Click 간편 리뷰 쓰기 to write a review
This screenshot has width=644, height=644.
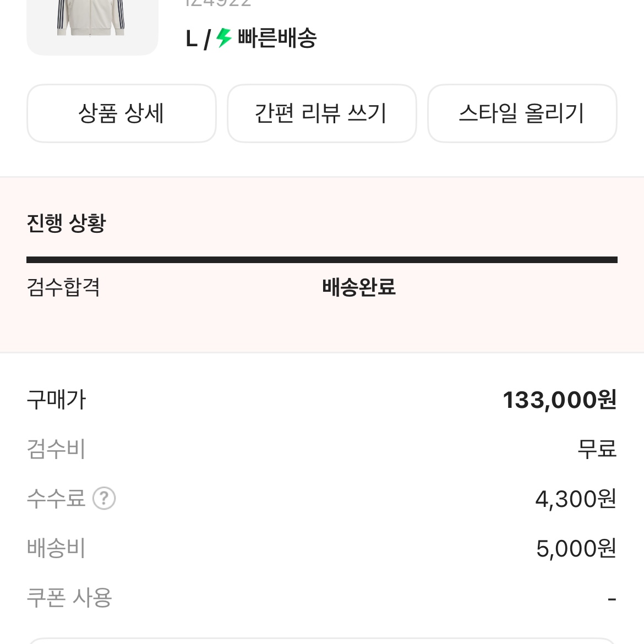coord(321,113)
